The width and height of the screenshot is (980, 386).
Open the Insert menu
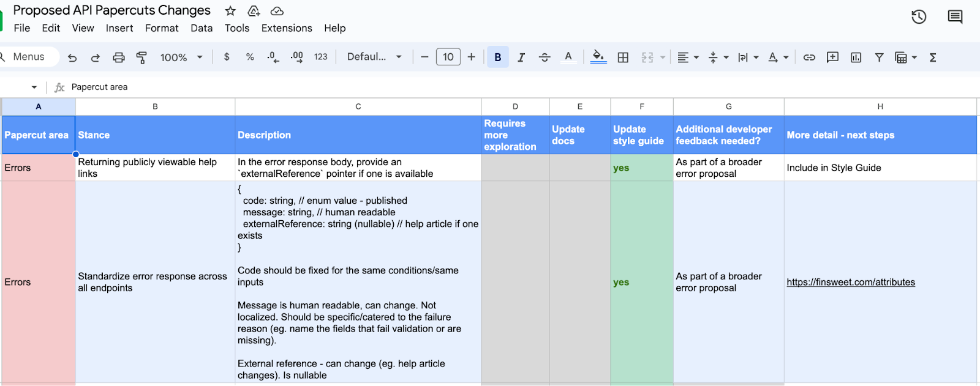tap(119, 28)
